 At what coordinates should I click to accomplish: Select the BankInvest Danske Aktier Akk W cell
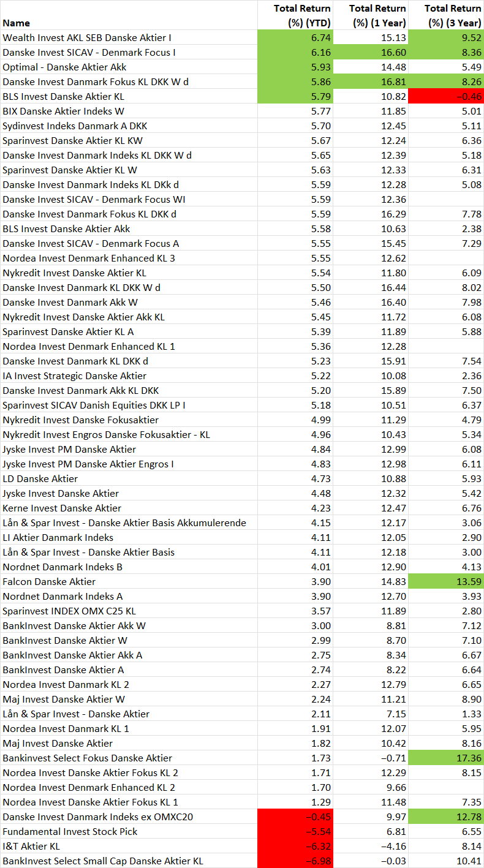(129, 625)
